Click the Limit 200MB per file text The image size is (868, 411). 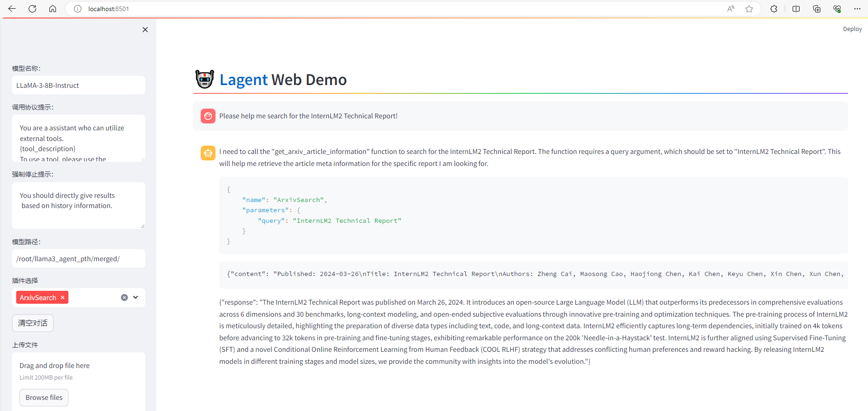click(x=46, y=378)
